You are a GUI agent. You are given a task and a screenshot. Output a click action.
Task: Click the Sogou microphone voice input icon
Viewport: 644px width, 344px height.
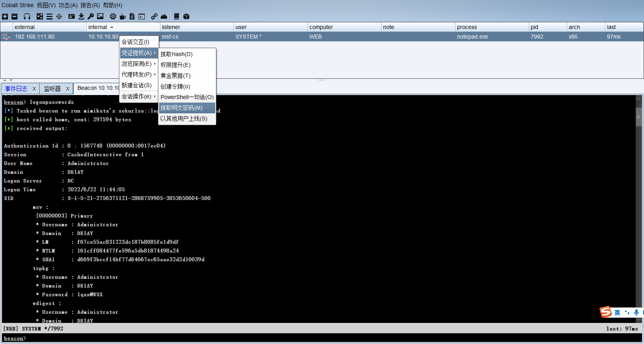(636, 313)
